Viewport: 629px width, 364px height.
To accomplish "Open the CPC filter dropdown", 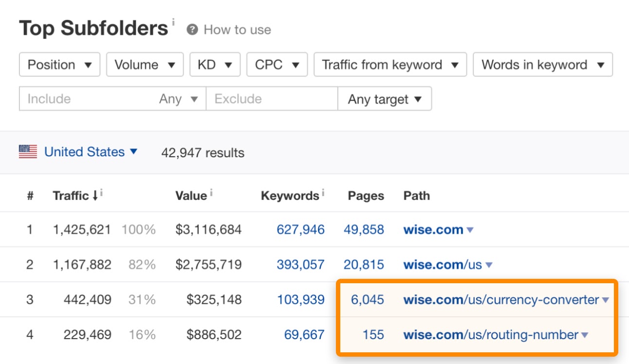I will coord(277,65).
